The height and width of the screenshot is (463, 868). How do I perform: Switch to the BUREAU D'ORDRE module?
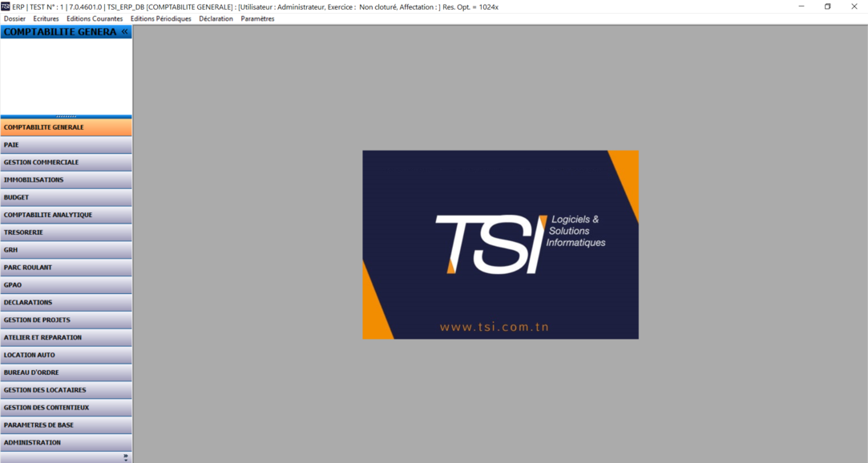pyautogui.click(x=66, y=372)
